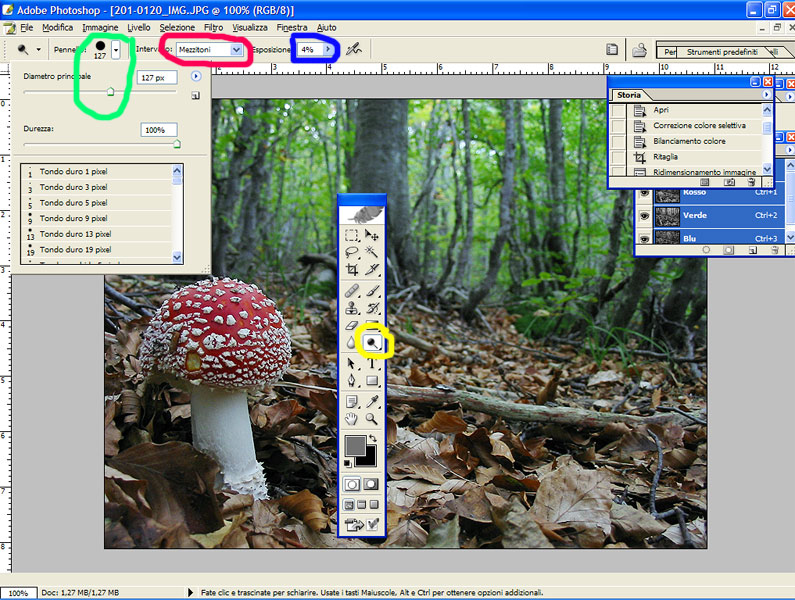Select the Hand tool
The image size is (795, 600).
point(352,418)
